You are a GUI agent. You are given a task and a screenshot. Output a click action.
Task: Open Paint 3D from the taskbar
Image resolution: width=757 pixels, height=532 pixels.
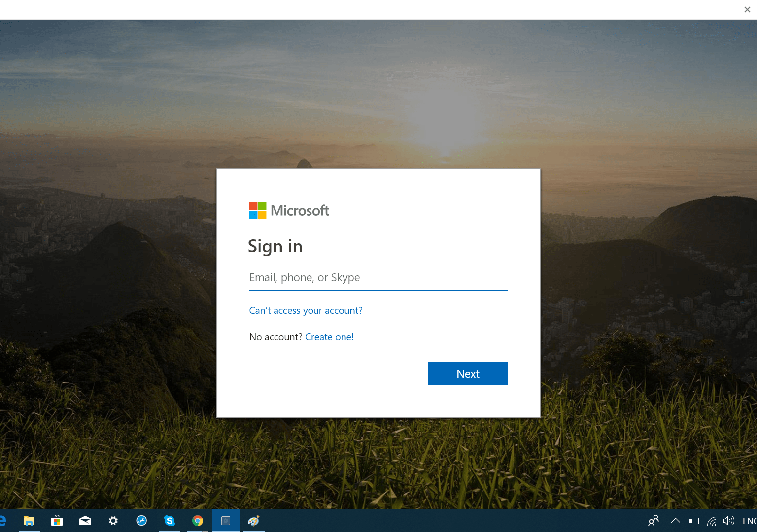[253, 520]
